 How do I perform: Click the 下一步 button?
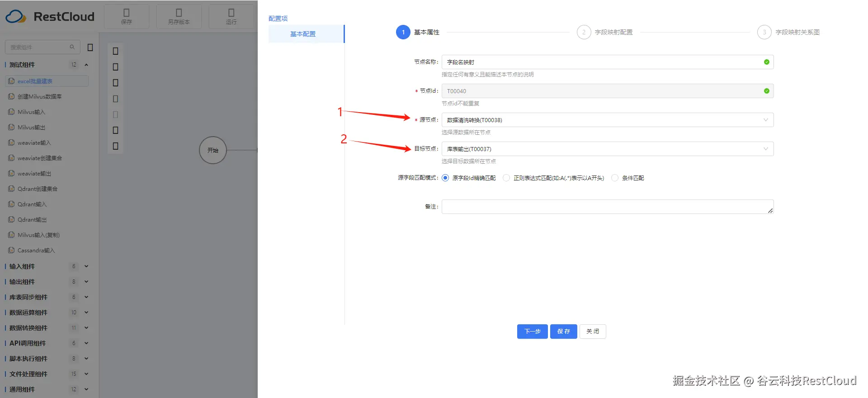tap(533, 332)
